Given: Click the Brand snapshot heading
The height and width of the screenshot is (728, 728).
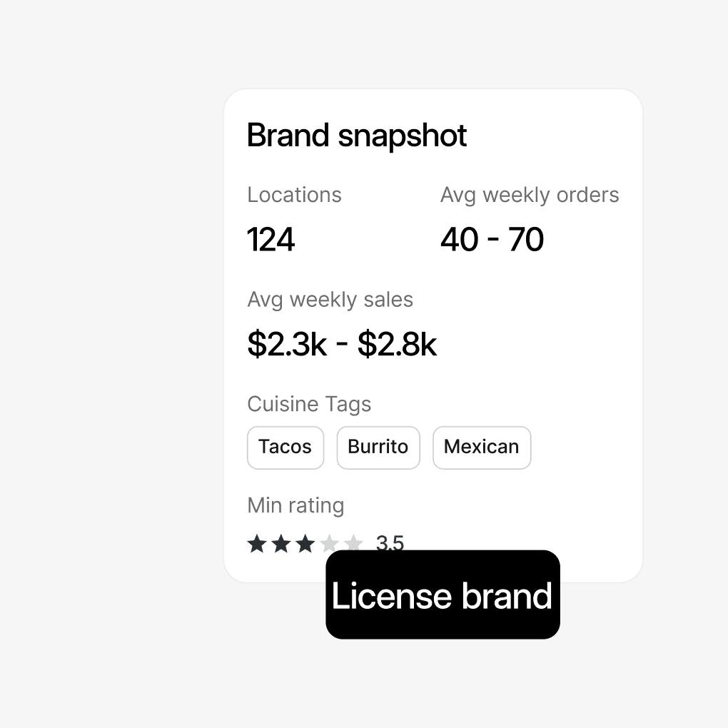Looking at the screenshot, I should tap(357, 136).
